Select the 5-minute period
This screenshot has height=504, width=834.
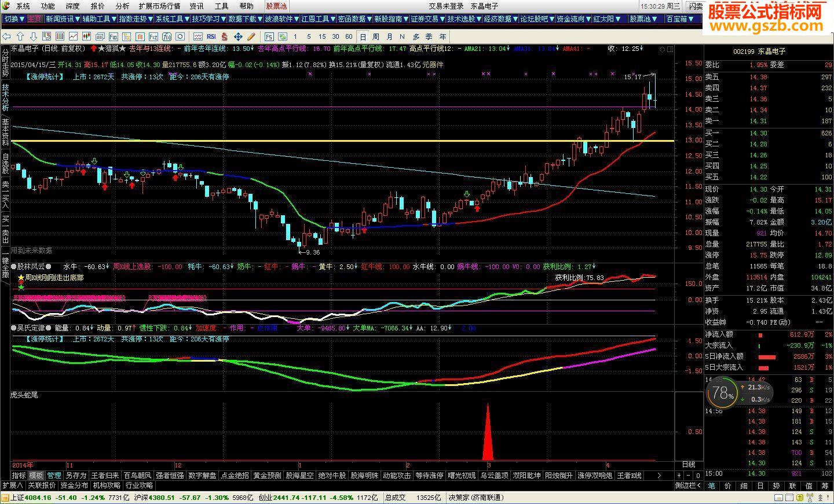pyautogui.click(x=309, y=36)
